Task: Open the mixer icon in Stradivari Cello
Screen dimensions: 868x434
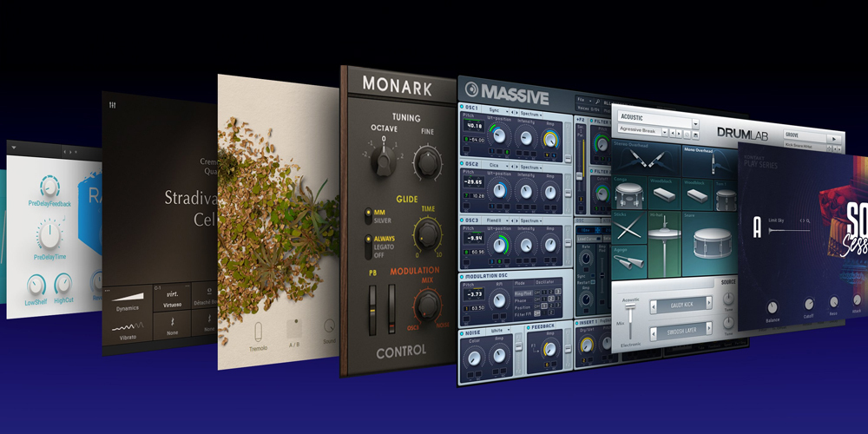Action: [112, 105]
